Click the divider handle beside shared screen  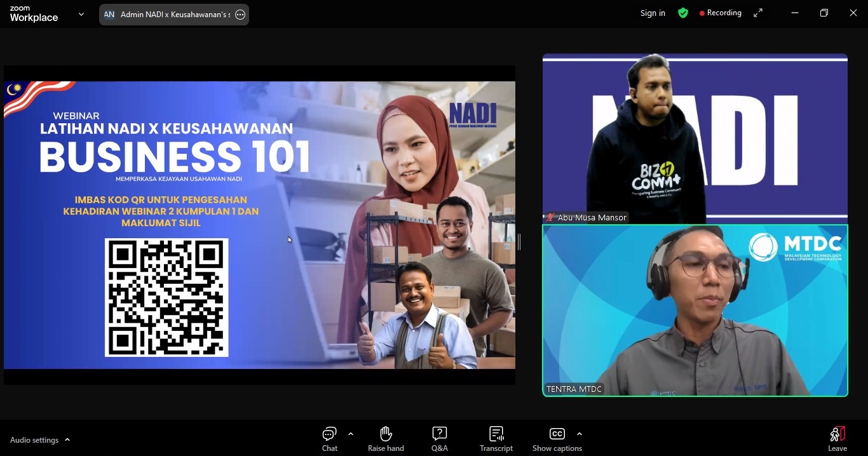[519, 242]
